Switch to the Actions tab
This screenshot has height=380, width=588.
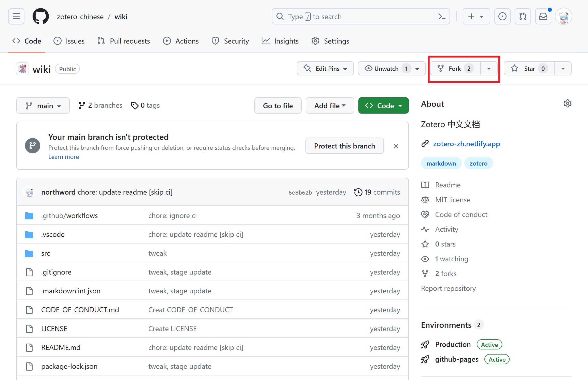tap(181, 41)
